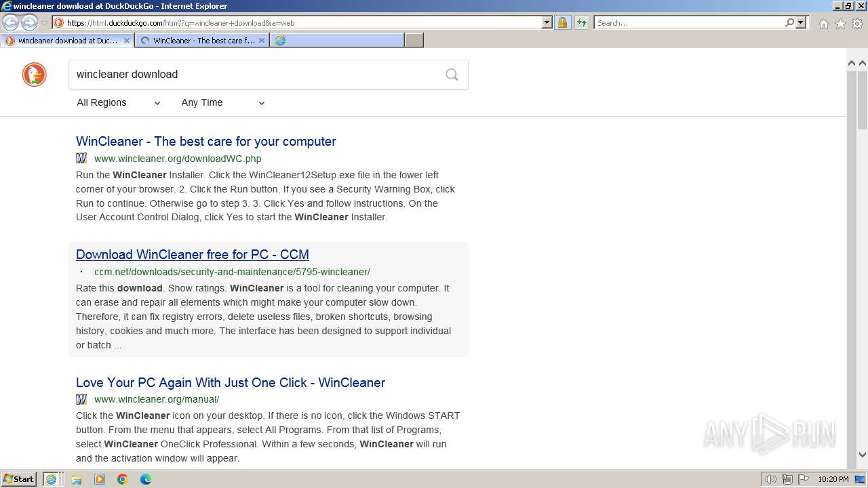Open 'WinCleaner - The best care for your computer' result
The image size is (868, 488).
tap(206, 142)
